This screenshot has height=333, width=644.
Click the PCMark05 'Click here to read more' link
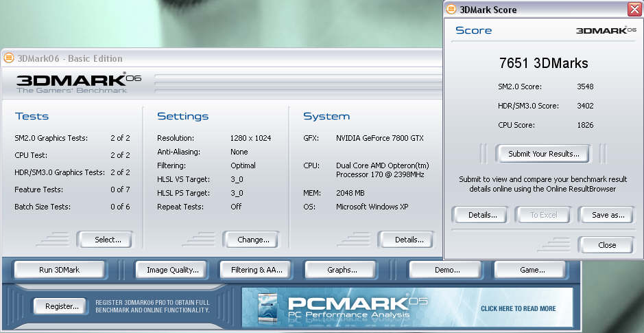click(x=518, y=308)
